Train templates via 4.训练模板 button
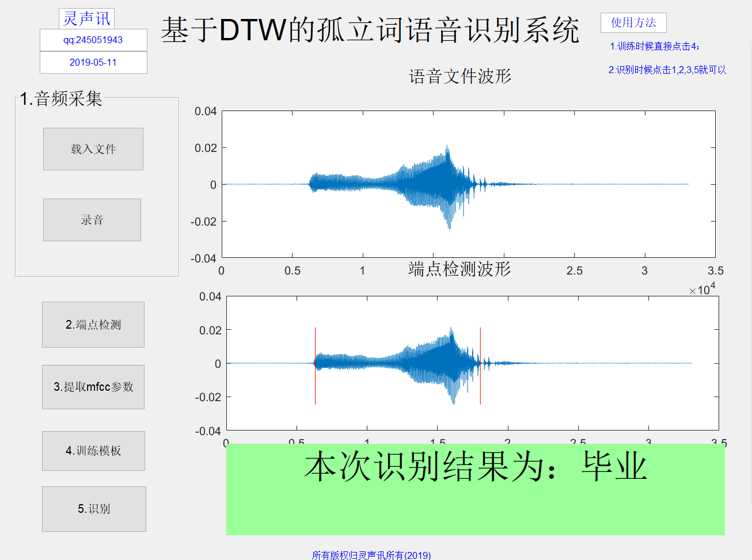752x560 pixels. click(x=93, y=451)
